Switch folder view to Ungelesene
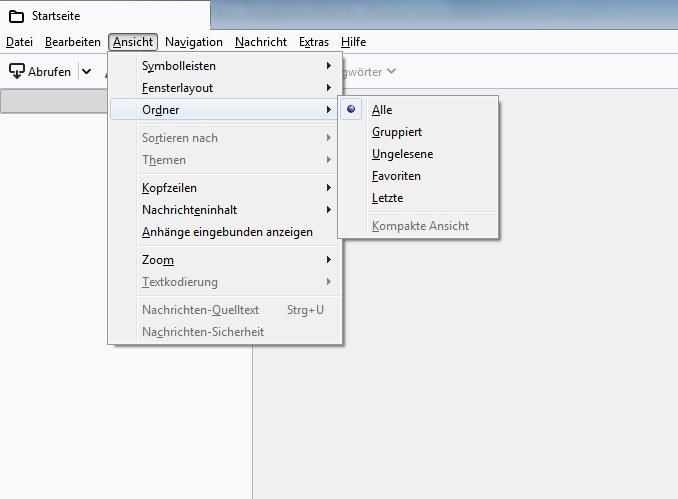678x499 pixels. coord(402,154)
